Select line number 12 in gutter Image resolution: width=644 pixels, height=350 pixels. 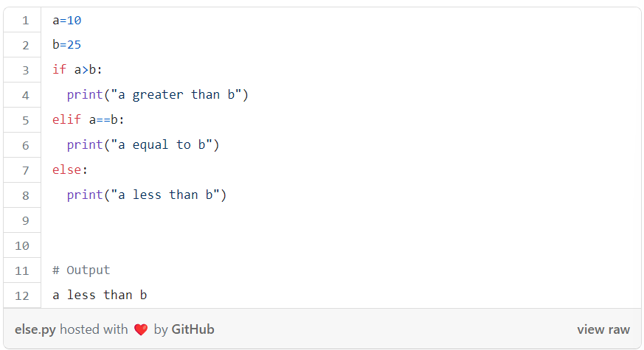pyautogui.click(x=22, y=295)
